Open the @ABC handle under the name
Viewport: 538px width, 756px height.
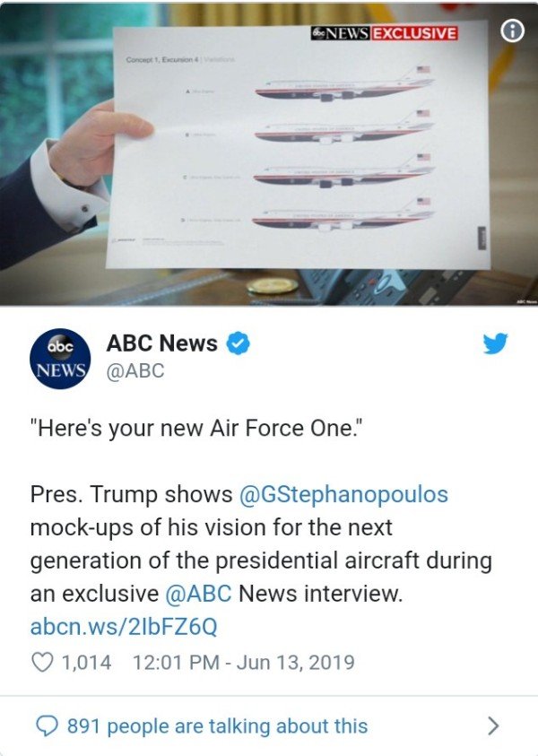(x=135, y=371)
